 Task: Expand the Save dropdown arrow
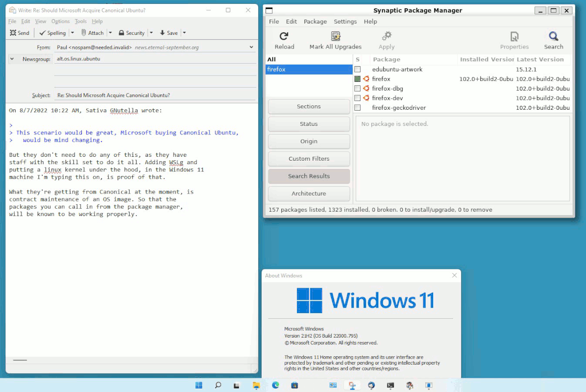[x=184, y=33]
